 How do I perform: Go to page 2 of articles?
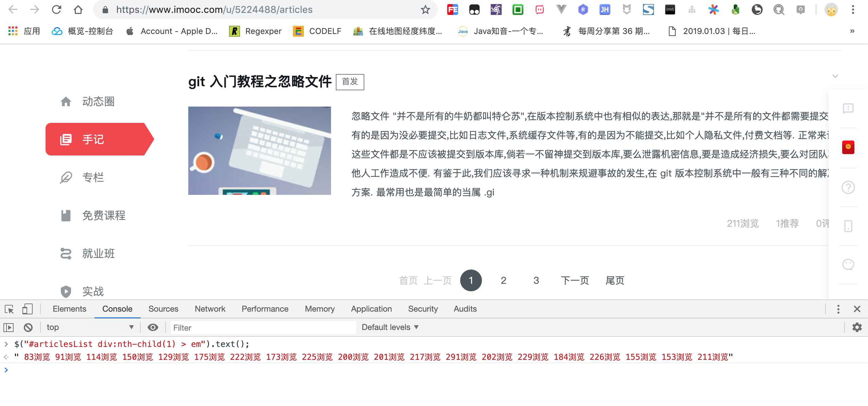(503, 280)
